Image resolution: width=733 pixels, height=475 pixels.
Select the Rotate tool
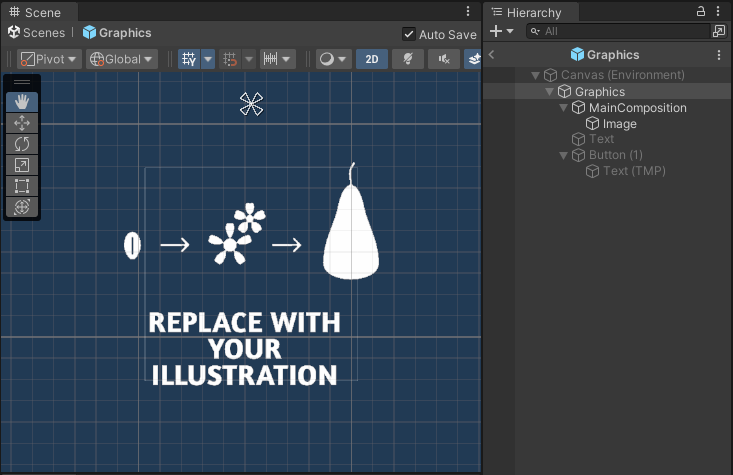22,144
